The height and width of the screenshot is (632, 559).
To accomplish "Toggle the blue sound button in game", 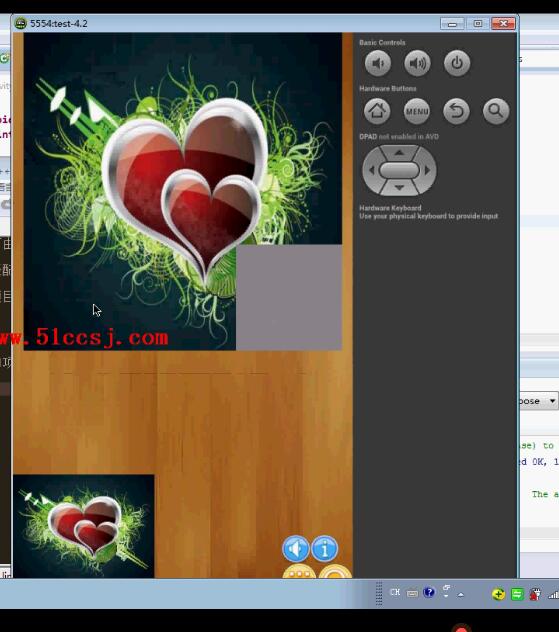I will tap(296, 549).
